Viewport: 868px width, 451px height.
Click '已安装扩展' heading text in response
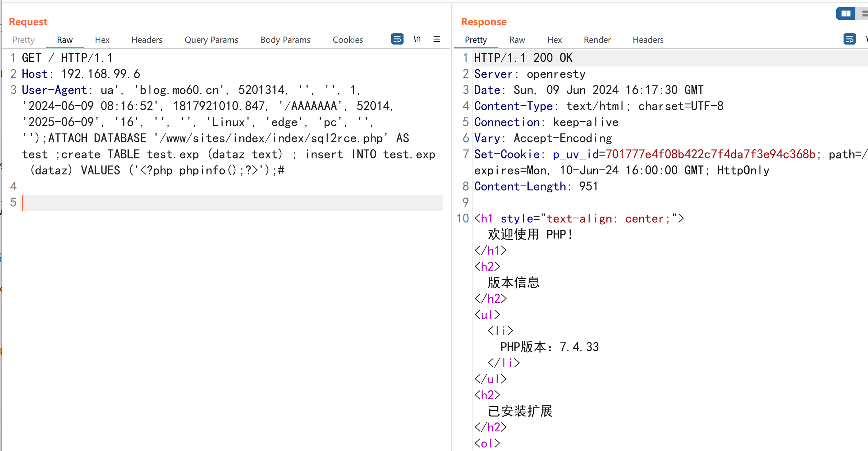click(520, 411)
